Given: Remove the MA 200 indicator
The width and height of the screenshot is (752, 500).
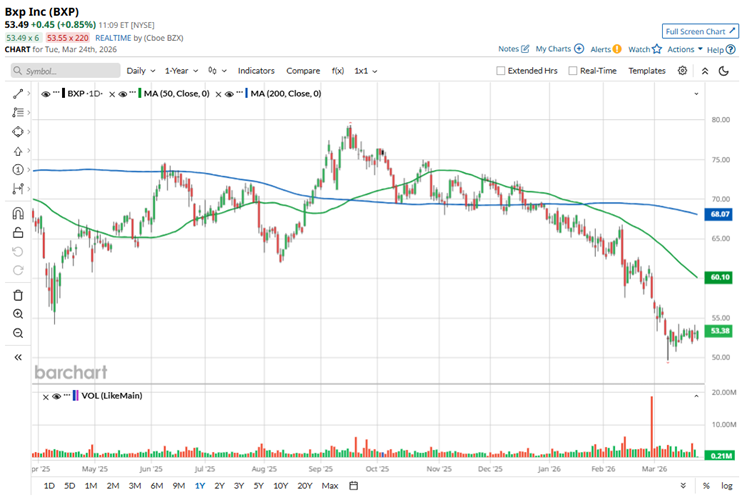Looking at the screenshot, I should pos(218,94).
